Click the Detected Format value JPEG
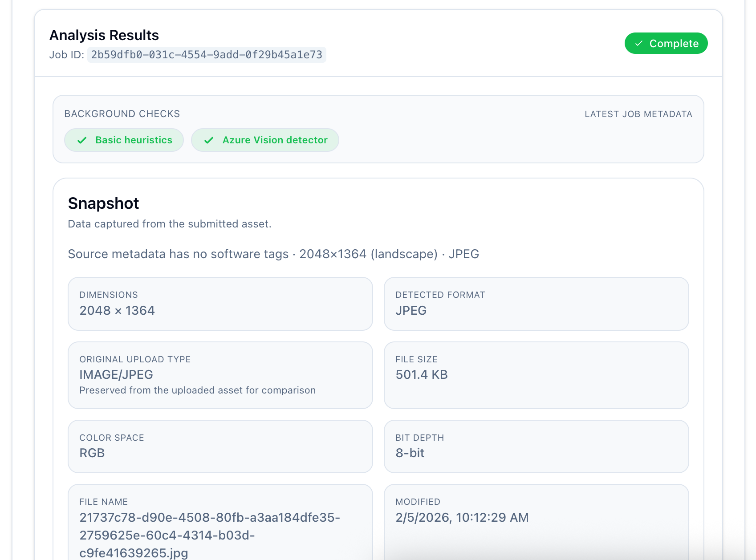756x560 pixels. (411, 310)
